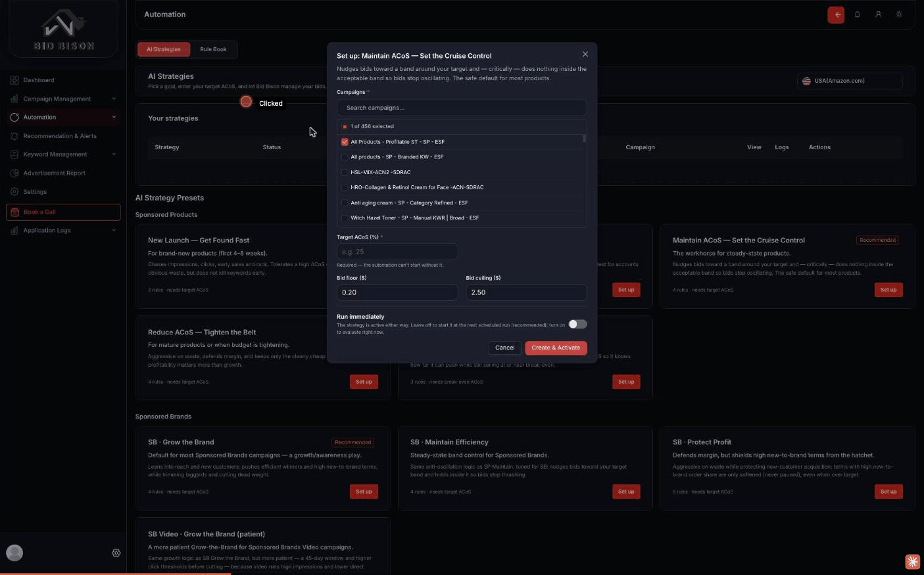Set up SB · Grow the Brand preset
The width and height of the screenshot is (924, 575).
pyautogui.click(x=364, y=492)
